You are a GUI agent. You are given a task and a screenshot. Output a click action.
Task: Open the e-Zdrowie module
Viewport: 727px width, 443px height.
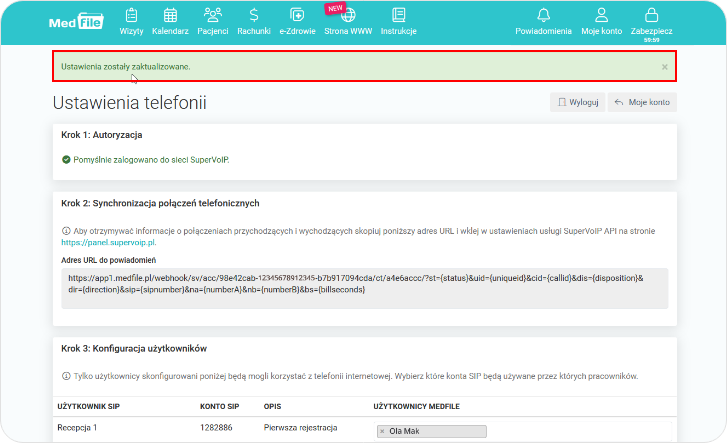tap(296, 21)
